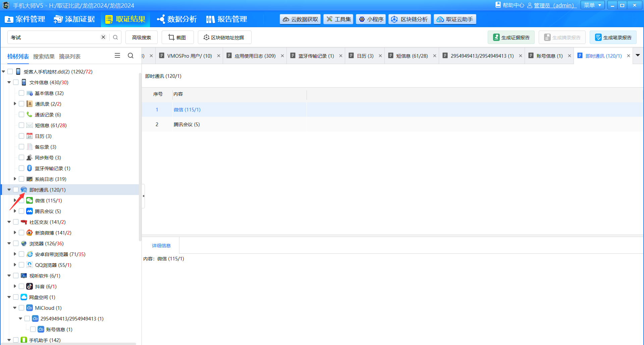Switch to the 数据分析 main tab
The image size is (644, 345).
177,19
